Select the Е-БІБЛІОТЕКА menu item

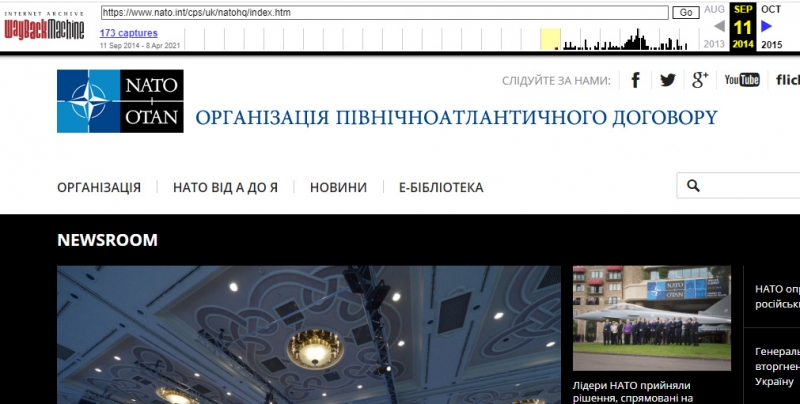(x=440, y=187)
